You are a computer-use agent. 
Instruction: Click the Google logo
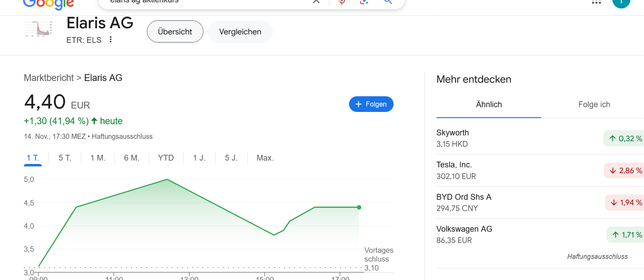(48, 3)
